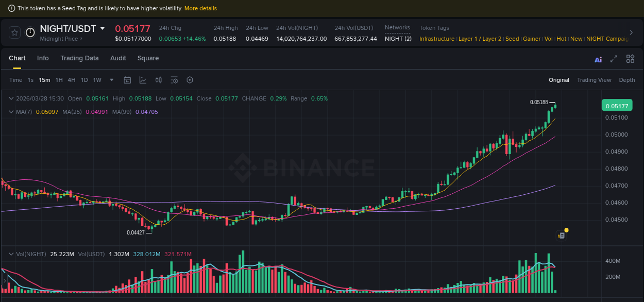
Task: Open the date range picker calendar icon
Action: click(127, 80)
